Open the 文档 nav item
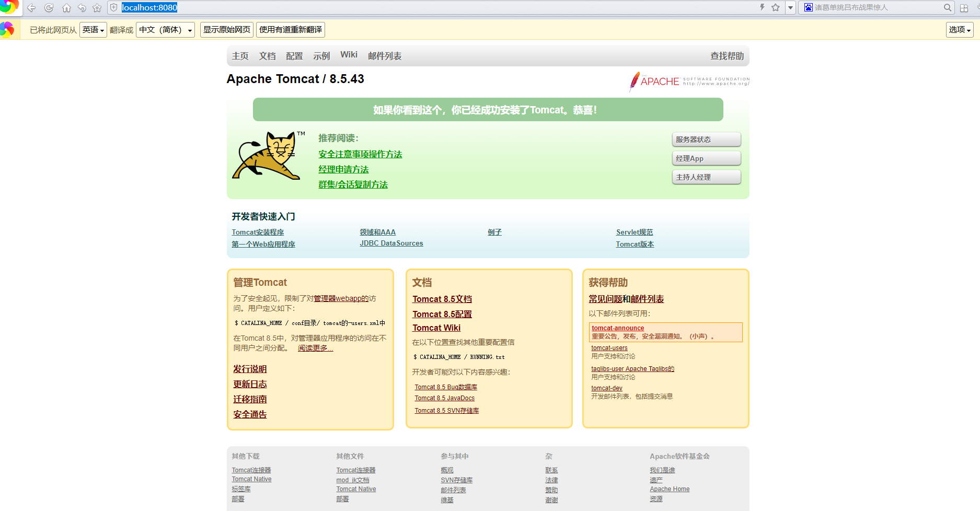 [267, 56]
